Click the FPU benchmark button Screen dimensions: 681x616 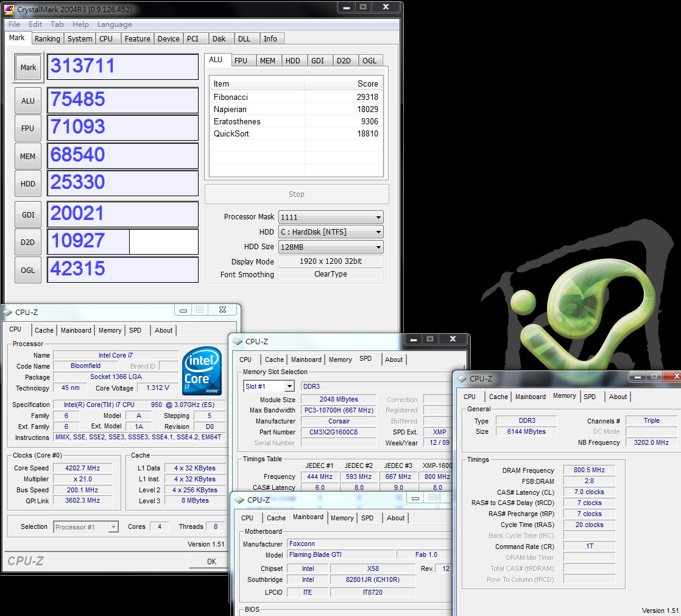tap(28, 128)
